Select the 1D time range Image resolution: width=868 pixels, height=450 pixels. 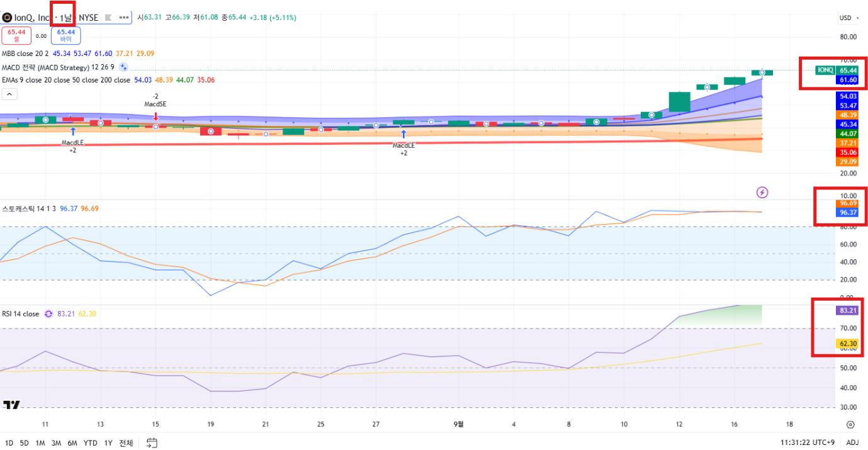pyautogui.click(x=9, y=443)
